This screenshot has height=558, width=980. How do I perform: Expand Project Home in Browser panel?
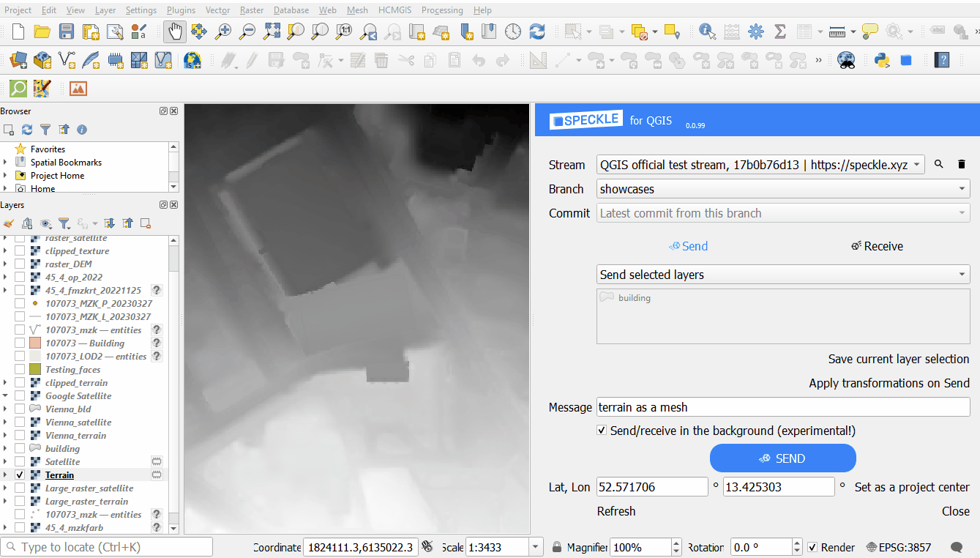(6, 176)
